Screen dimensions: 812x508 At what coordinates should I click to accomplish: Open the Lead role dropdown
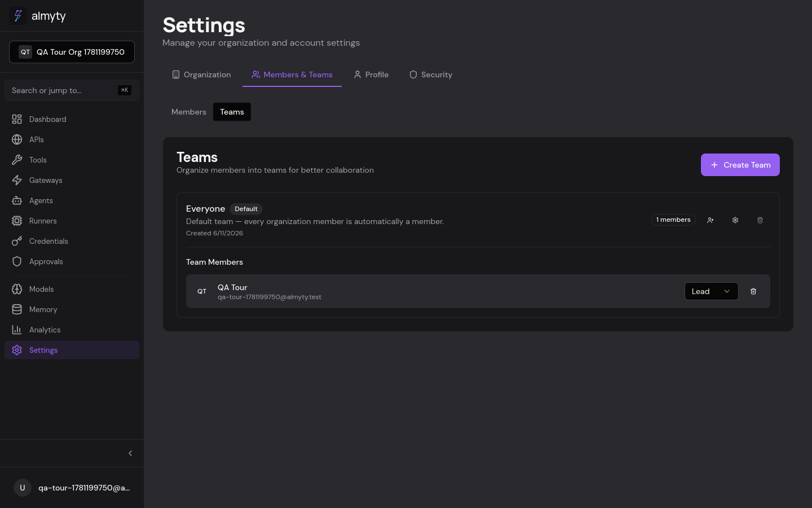pyautogui.click(x=711, y=291)
